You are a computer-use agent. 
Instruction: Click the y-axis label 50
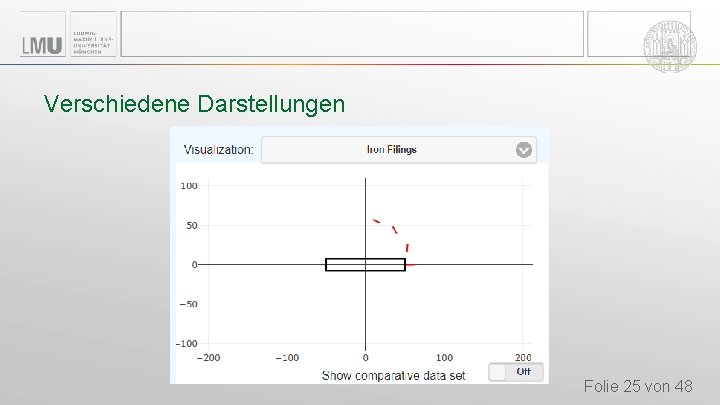[192, 225]
